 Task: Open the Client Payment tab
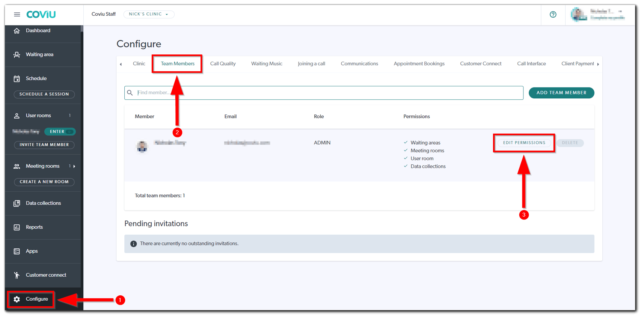coord(577,64)
